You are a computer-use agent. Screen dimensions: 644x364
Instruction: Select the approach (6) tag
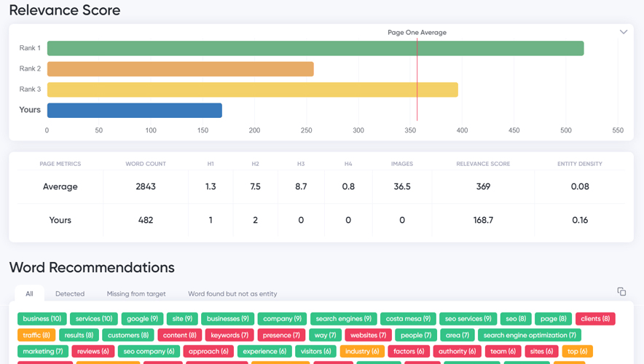click(208, 352)
